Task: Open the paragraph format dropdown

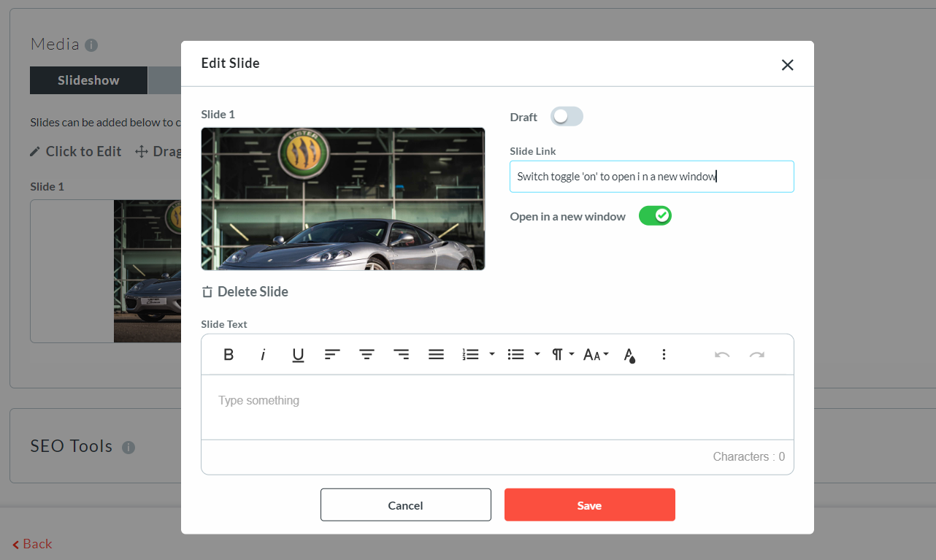Action: click(562, 355)
